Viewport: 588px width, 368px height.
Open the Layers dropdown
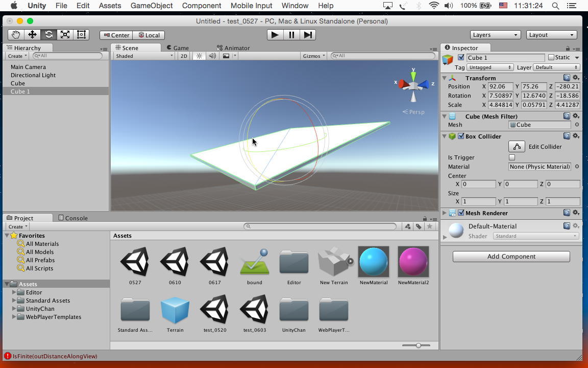[x=495, y=35]
